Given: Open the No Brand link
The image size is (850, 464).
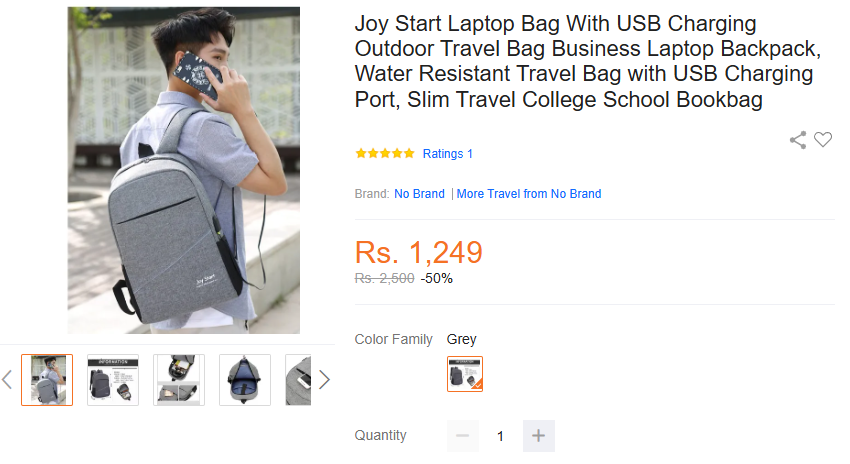Looking at the screenshot, I should [419, 194].
